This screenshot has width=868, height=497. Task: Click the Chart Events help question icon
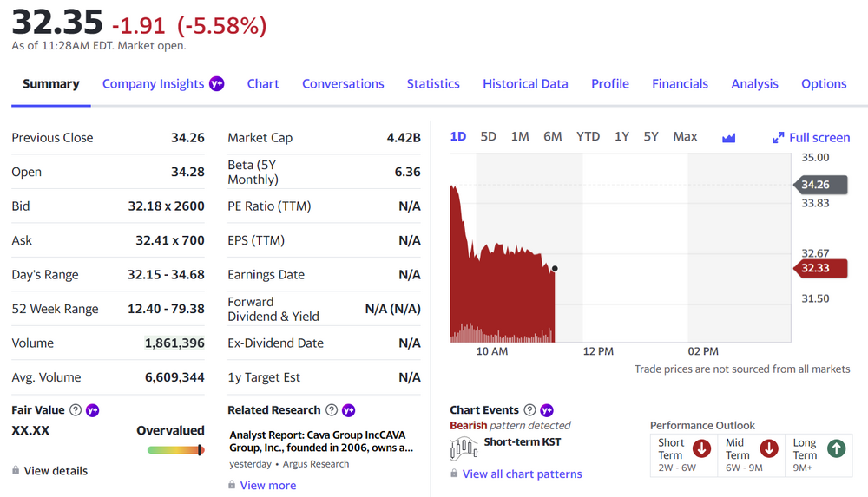click(x=529, y=410)
